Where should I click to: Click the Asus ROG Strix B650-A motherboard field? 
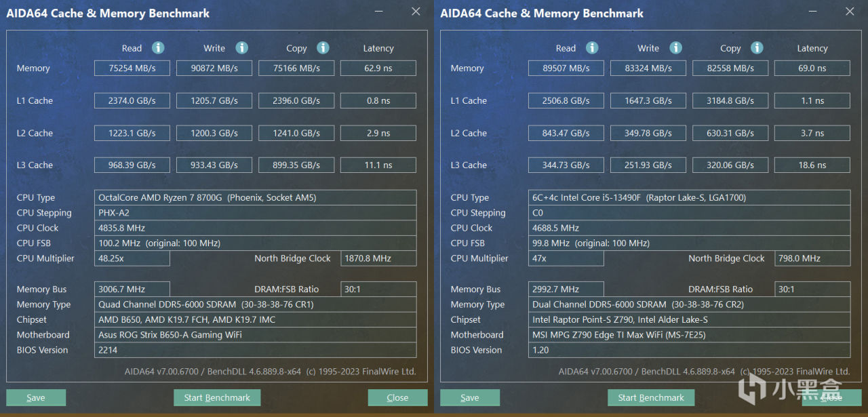point(256,335)
